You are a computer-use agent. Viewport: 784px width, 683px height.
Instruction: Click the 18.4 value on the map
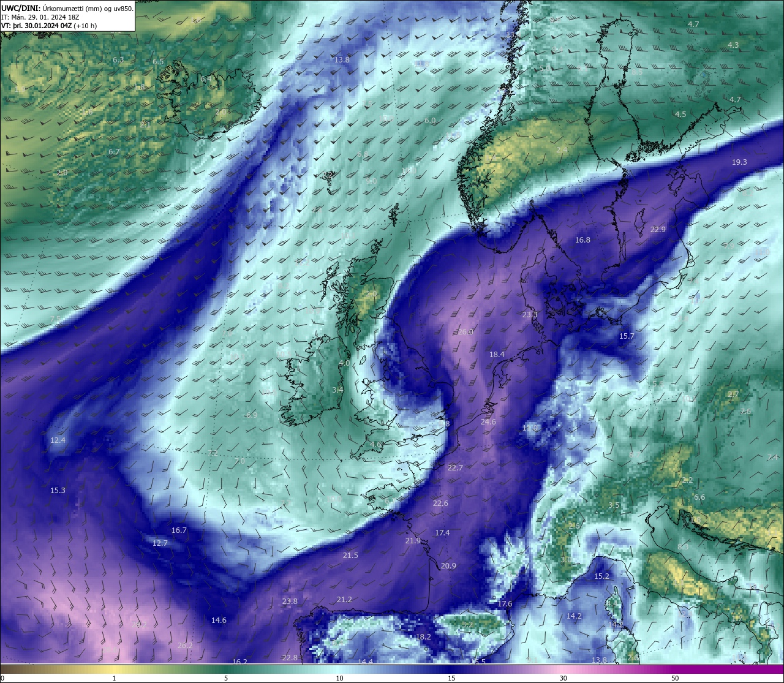497,355
